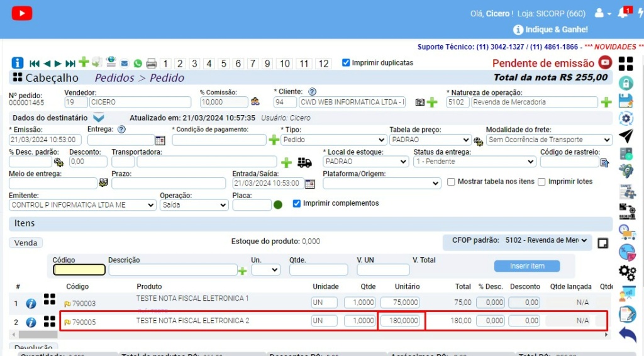644x356 pixels.
Task: Click the percent pie chart icon
Action: [627, 252]
